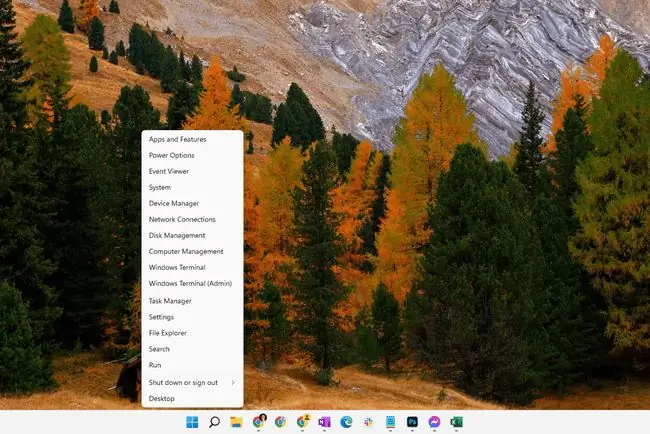The image size is (650, 434).
Task: Open Chrome with yellow person badge
Action: [303, 421]
